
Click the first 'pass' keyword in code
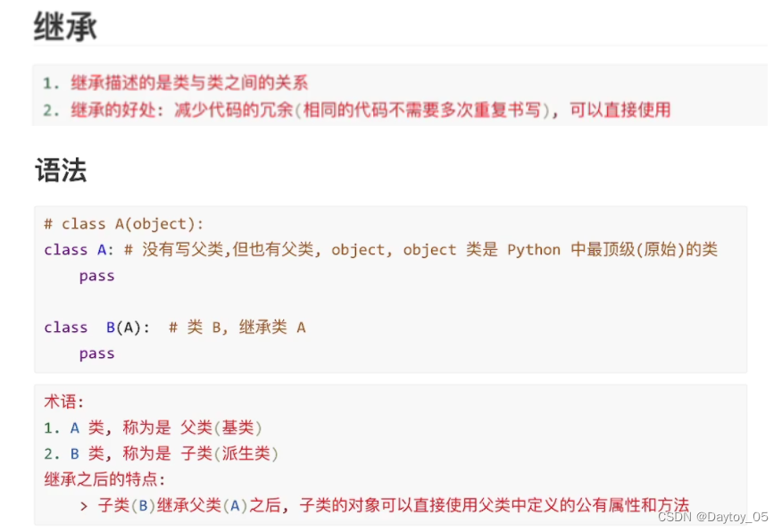96,276
